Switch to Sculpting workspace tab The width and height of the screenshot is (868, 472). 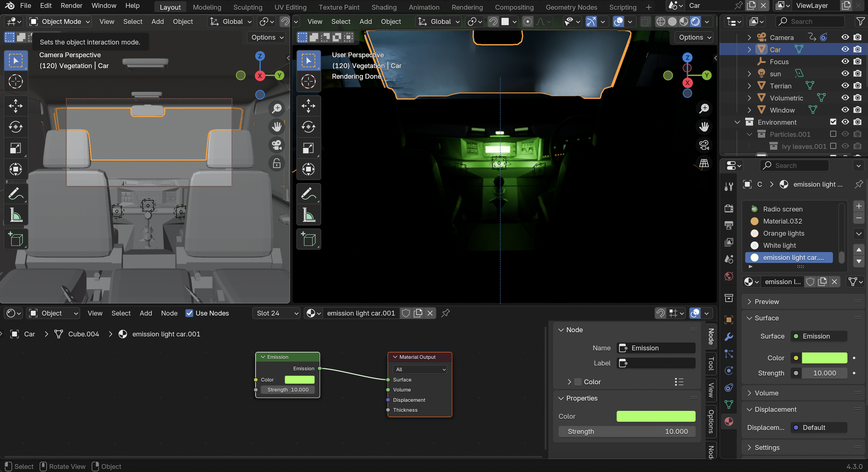248,7
